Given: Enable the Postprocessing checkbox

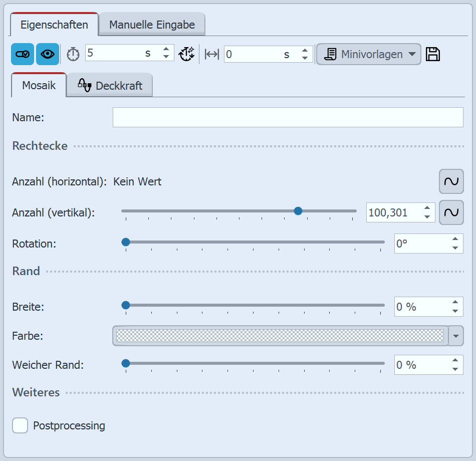Looking at the screenshot, I should pyautogui.click(x=20, y=426).
